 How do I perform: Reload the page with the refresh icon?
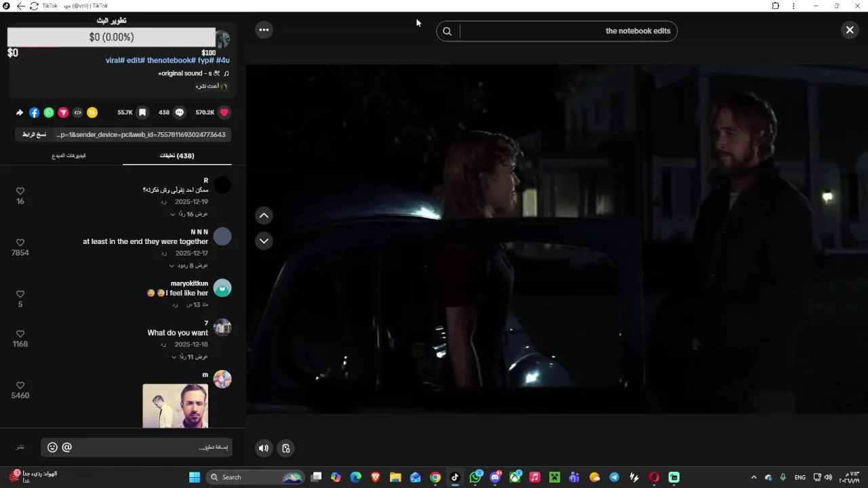point(34,6)
